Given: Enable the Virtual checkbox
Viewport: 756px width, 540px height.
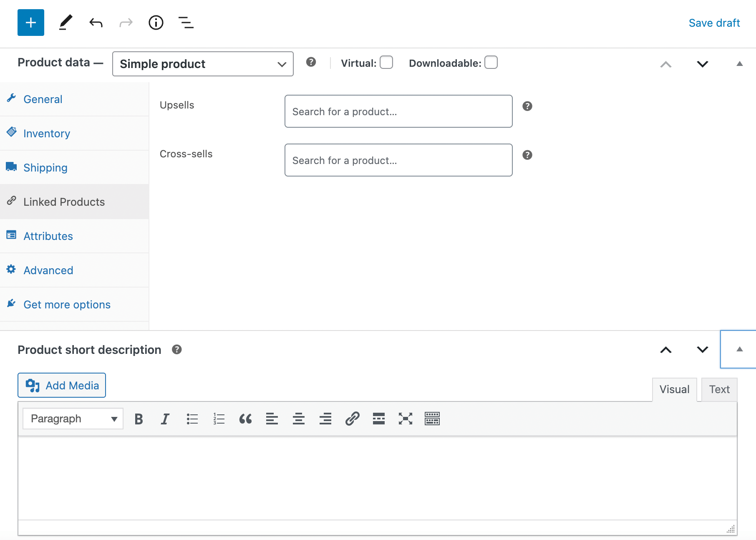Looking at the screenshot, I should 386,62.
